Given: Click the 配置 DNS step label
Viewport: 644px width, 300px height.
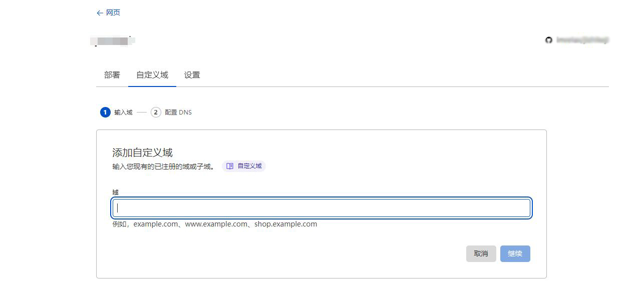Looking at the screenshot, I should 179,112.
